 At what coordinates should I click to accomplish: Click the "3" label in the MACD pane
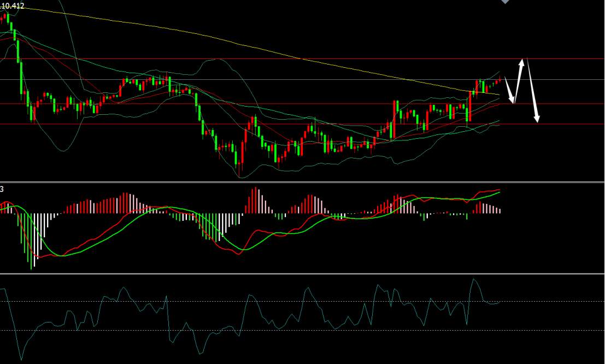point(2,189)
